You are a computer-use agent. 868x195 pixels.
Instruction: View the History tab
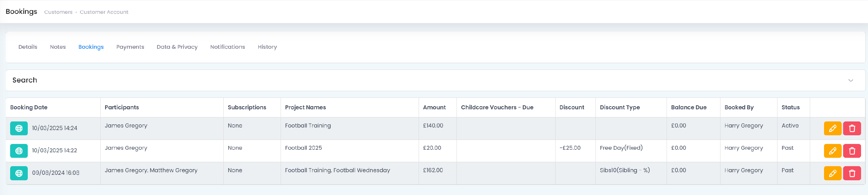[x=267, y=47]
